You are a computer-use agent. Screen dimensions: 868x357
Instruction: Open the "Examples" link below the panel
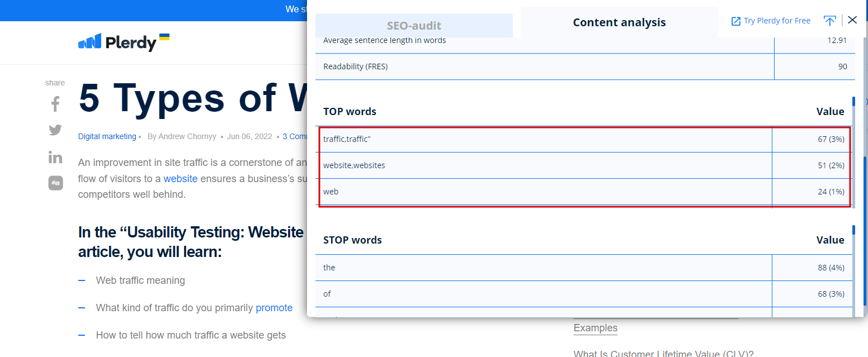595,328
